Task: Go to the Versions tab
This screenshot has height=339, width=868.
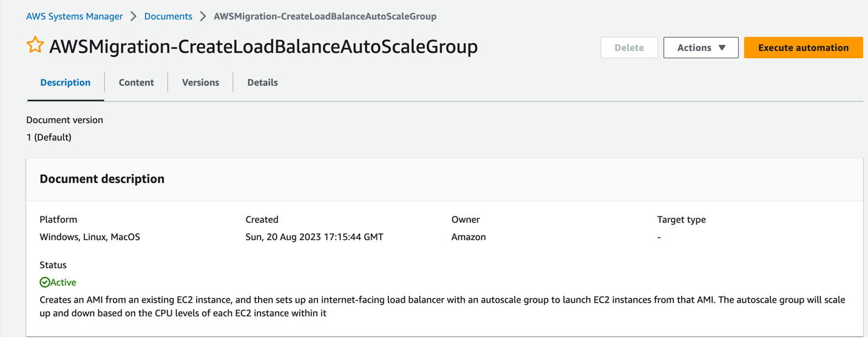Action: pyautogui.click(x=200, y=82)
